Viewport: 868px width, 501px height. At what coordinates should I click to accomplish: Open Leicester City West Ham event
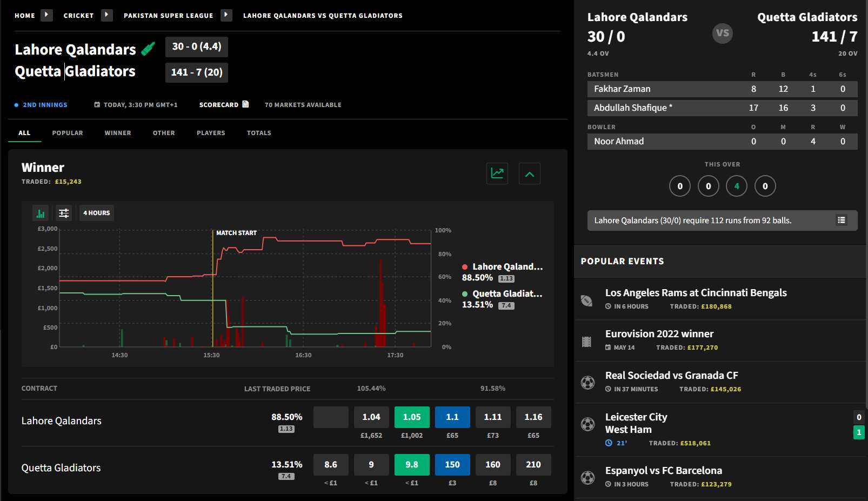tap(636, 423)
